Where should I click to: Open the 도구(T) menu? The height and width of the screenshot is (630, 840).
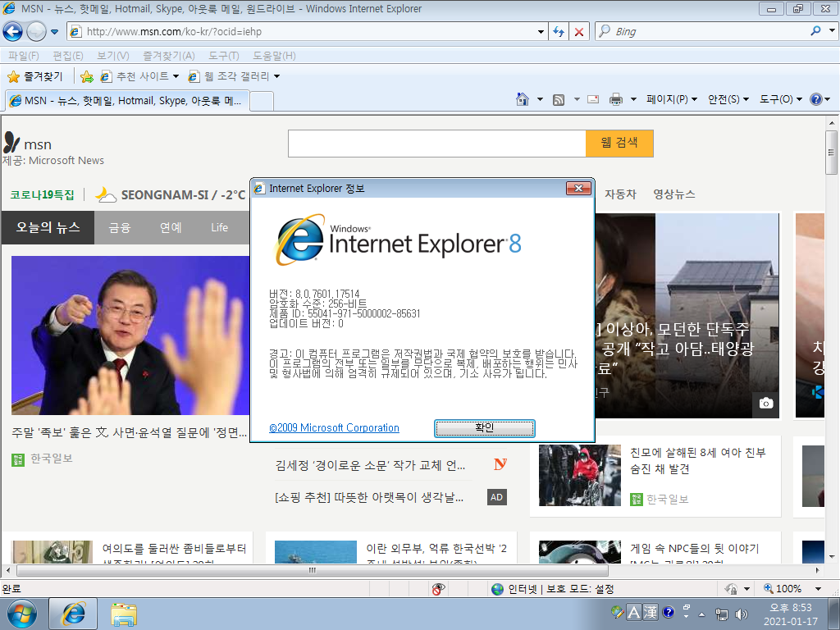point(223,56)
